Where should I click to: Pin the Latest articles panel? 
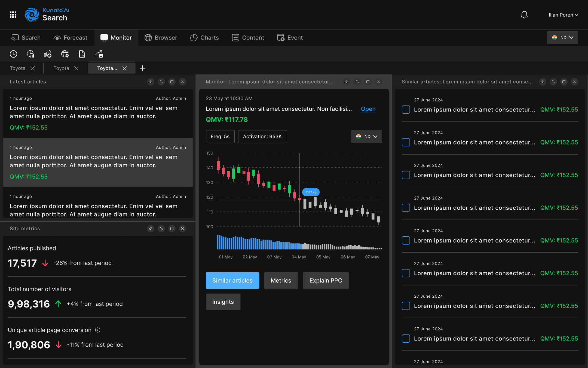[x=151, y=82]
